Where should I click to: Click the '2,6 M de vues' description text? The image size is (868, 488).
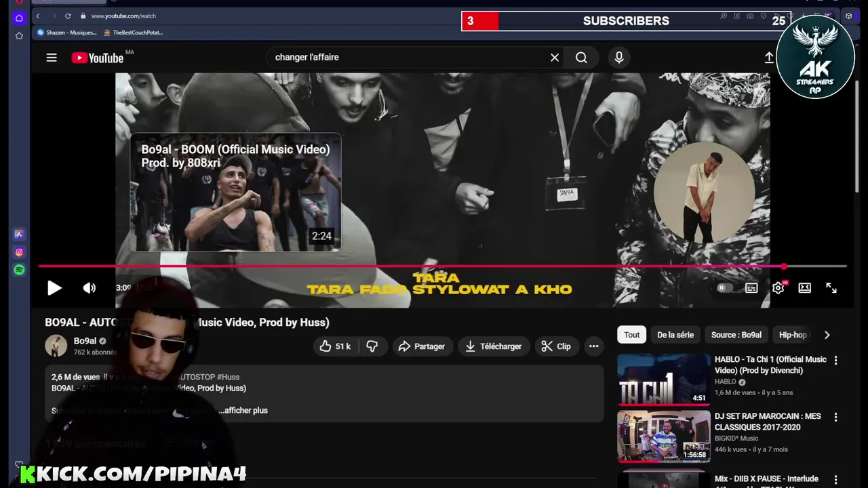[75, 377]
